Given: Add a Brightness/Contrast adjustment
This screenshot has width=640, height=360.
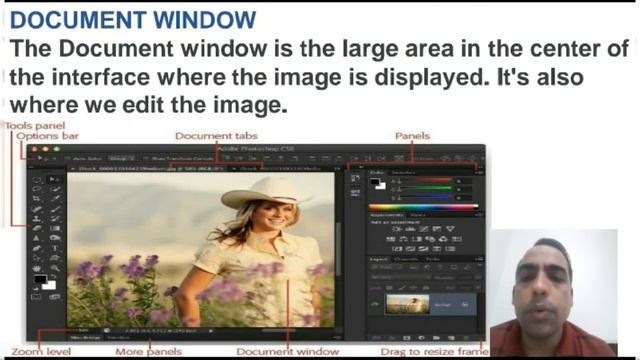Looking at the screenshot, I should pyautogui.click(x=396, y=229).
